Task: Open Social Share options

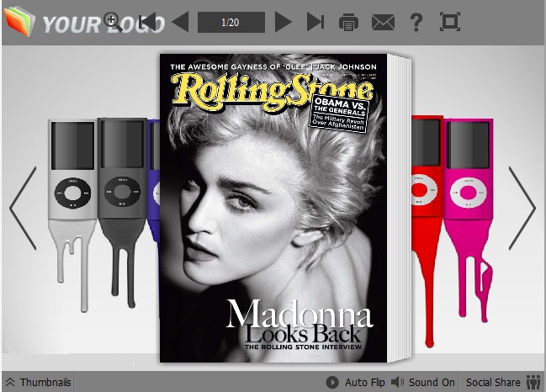Action: click(503, 382)
